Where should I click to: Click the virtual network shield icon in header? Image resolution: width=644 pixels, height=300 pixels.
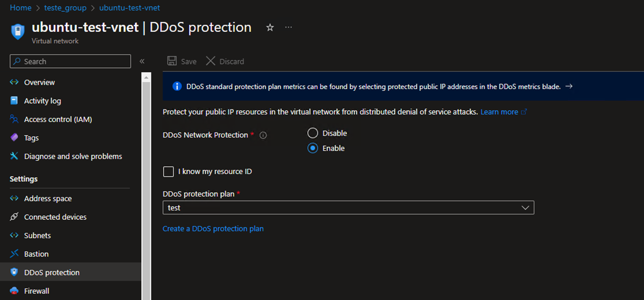(x=18, y=31)
